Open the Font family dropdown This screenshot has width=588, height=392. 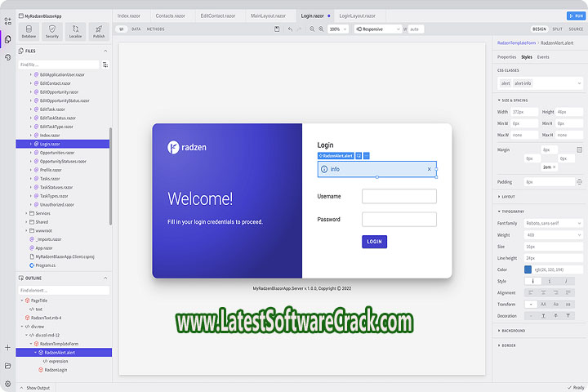click(554, 223)
